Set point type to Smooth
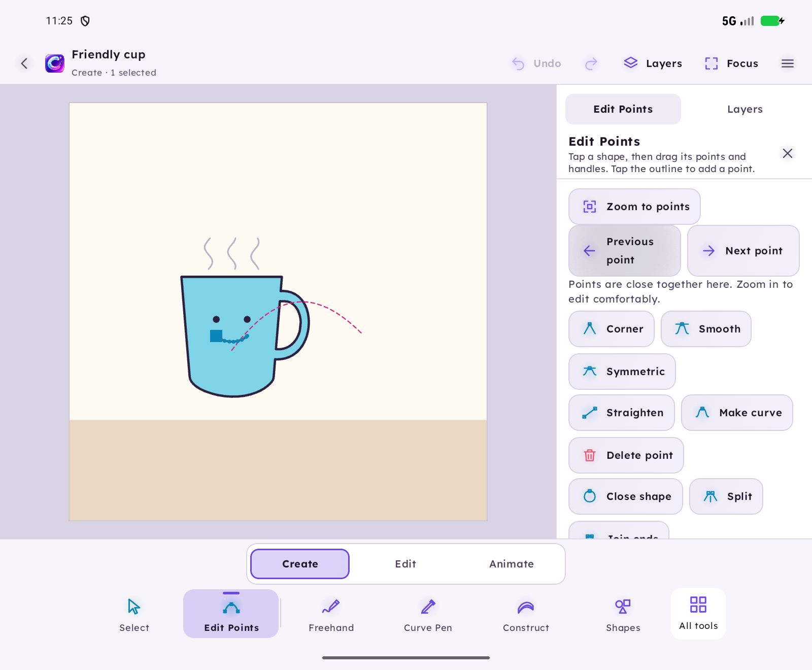The width and height of the screenshot is (812, 670). point(706,329)
